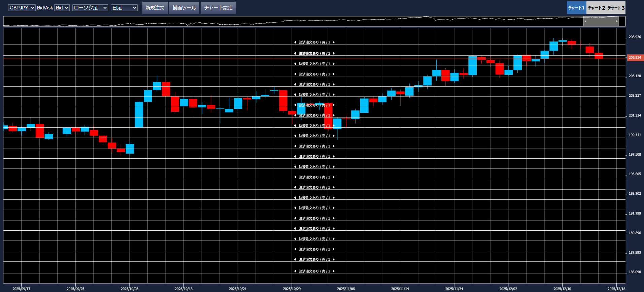Switch to the チャート3 tab
The width and height of the screenshot is (644, 292).
pos(616,8)
